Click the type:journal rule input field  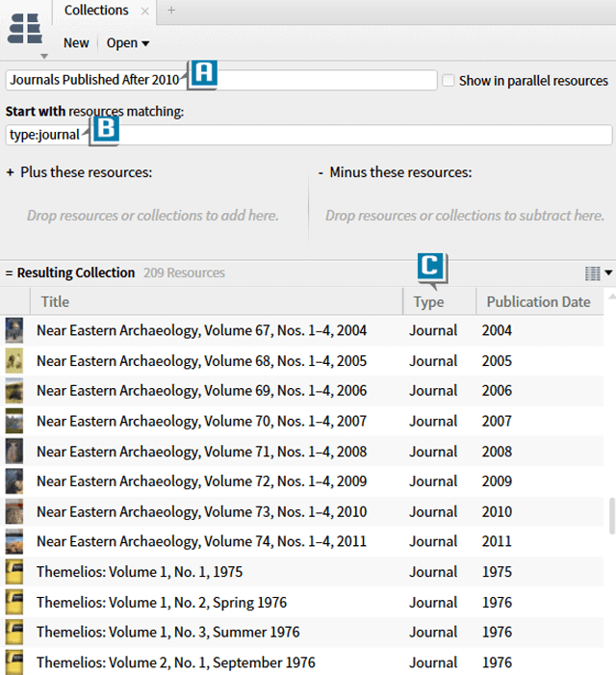click(x=346, y=135)
